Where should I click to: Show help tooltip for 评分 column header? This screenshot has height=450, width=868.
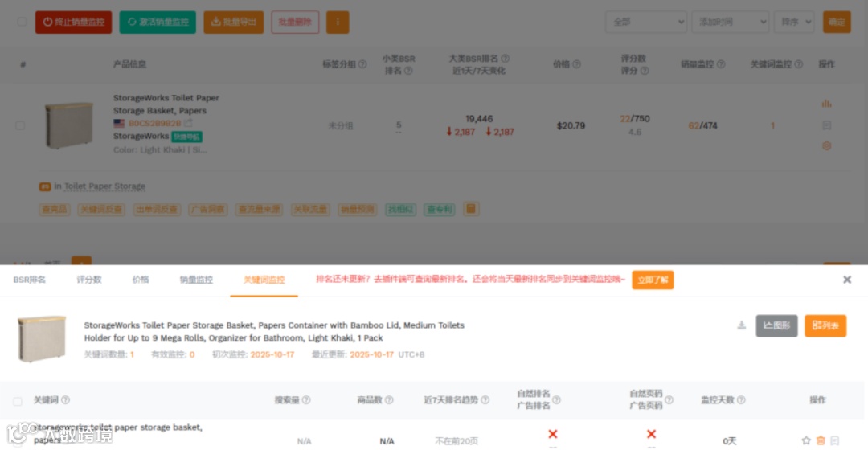click(645, 71)
